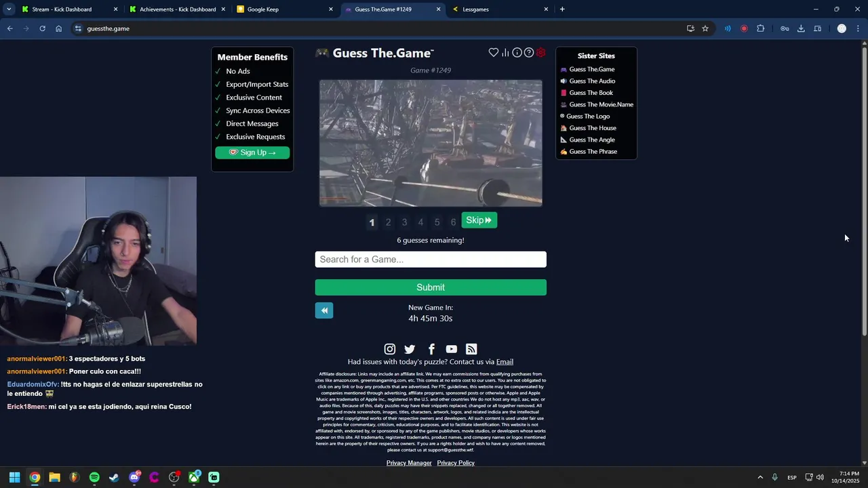
Task: Focus the Search for a Game field
Action: 431,260
